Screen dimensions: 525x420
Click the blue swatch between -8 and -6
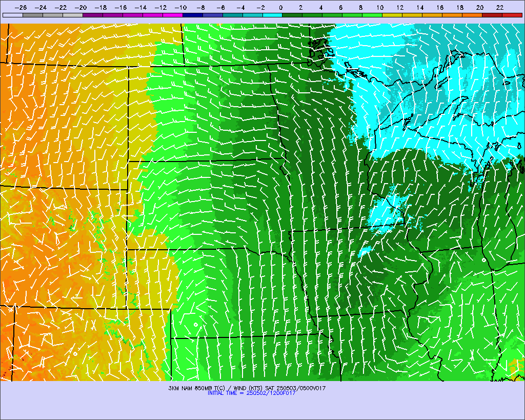point(213,15)
